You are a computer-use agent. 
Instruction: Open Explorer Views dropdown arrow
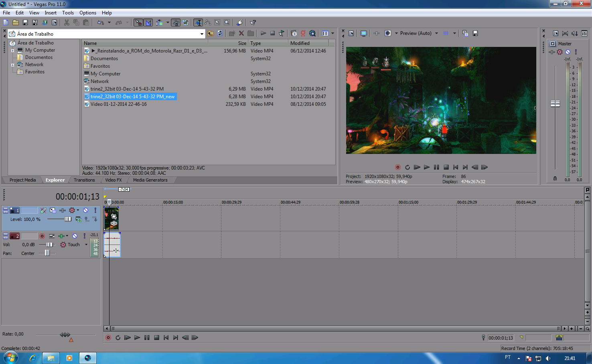click(333, 33)
